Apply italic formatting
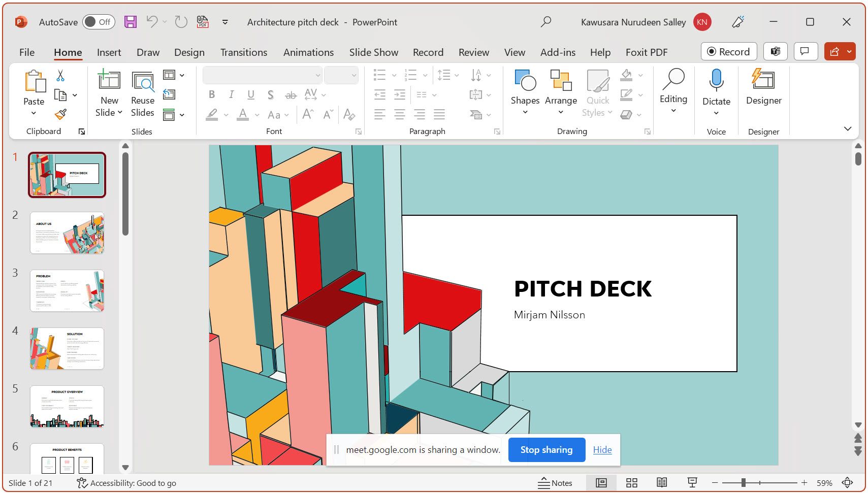 click(x=231, y=94)
